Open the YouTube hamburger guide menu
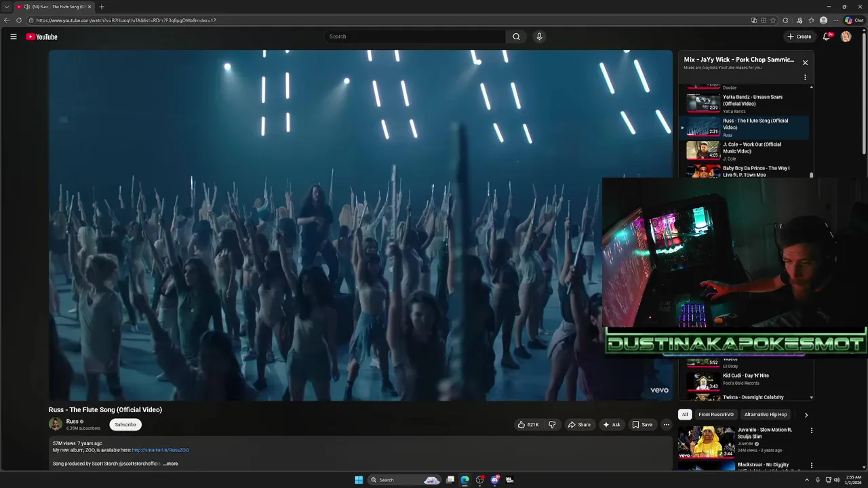 click(x=13, y=37)
